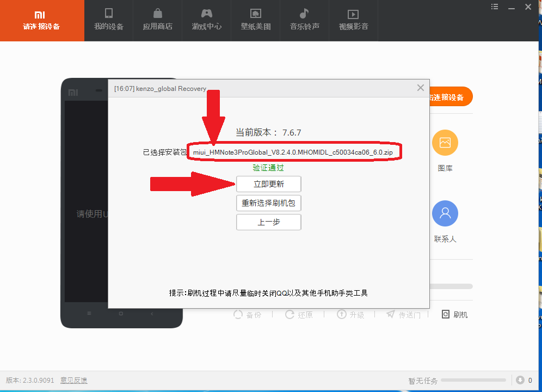
Task: Click 立即更新 to update immediately
Action: [x=268, y=184]
